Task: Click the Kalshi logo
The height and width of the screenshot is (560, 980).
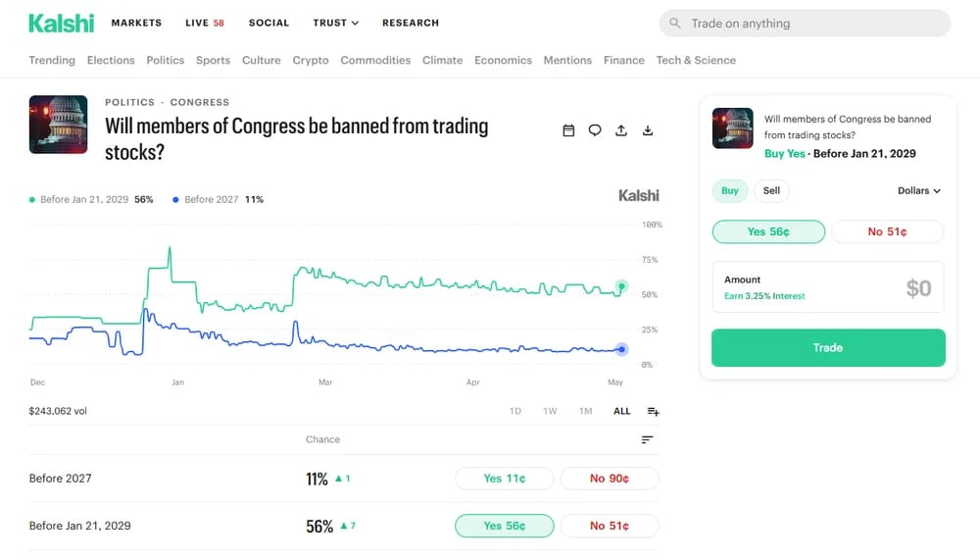Action: pyautogui.click(x=61, y=24)
